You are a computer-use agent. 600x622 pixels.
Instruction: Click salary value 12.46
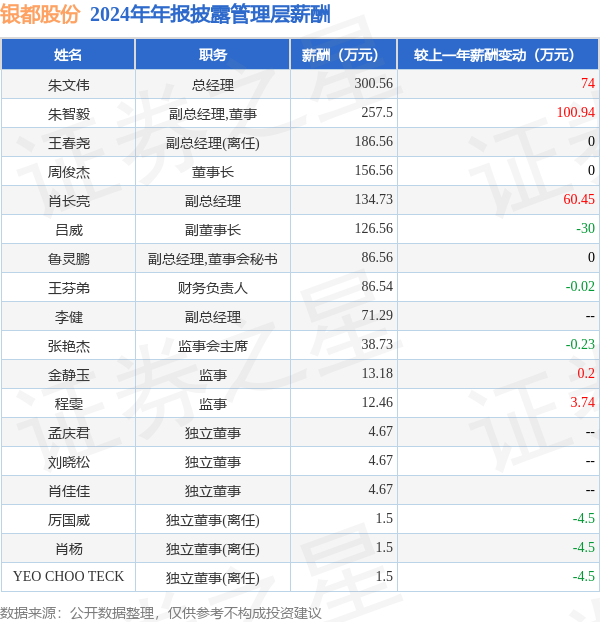click(x=377, y=402)
